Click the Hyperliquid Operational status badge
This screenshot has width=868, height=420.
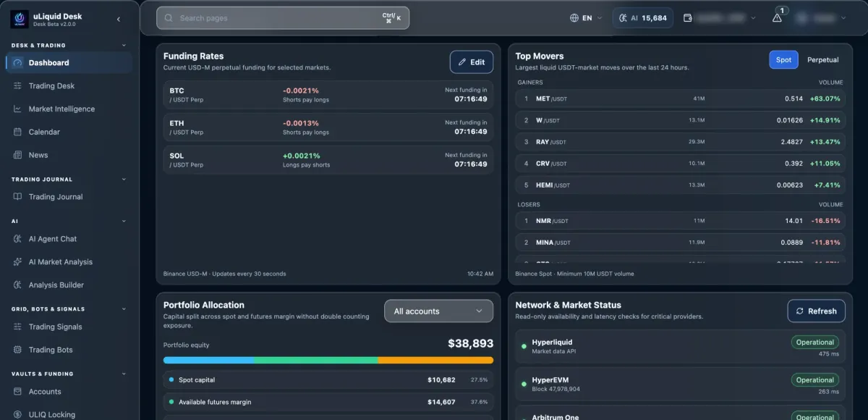[x=815, y=343]
